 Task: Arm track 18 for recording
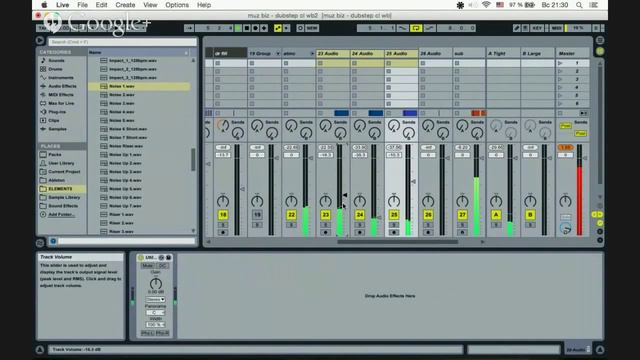click(x=223, y=232)
